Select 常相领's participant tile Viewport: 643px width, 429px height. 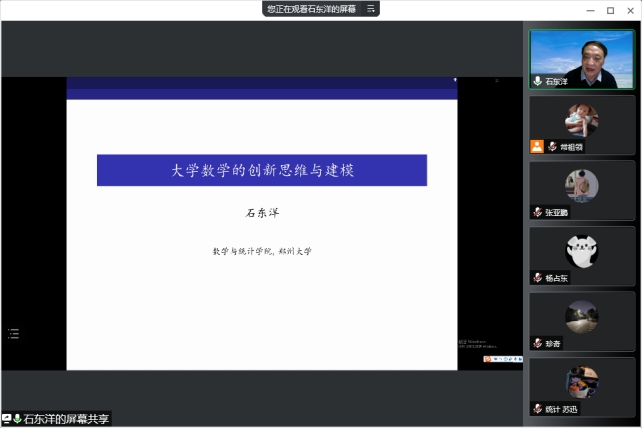click(581, 124)
